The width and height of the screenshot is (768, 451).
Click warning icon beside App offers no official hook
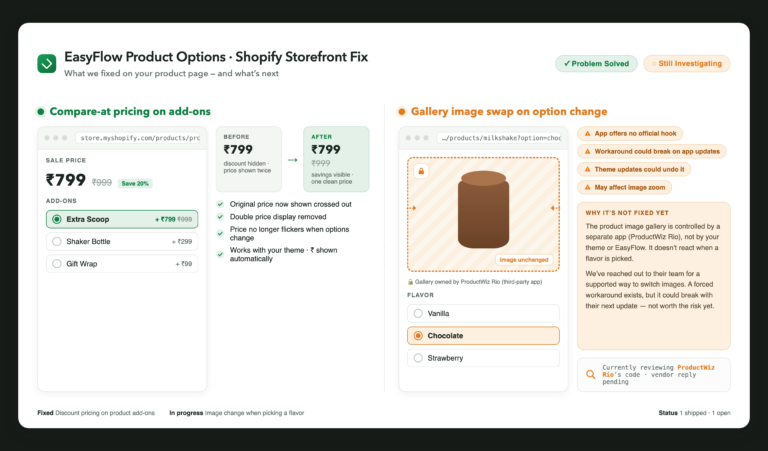coord(587,133)
